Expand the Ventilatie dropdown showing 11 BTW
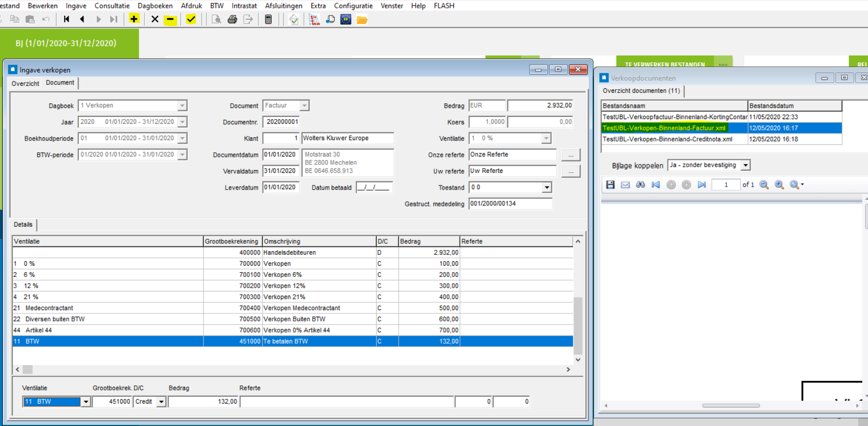 click(86, 402)
